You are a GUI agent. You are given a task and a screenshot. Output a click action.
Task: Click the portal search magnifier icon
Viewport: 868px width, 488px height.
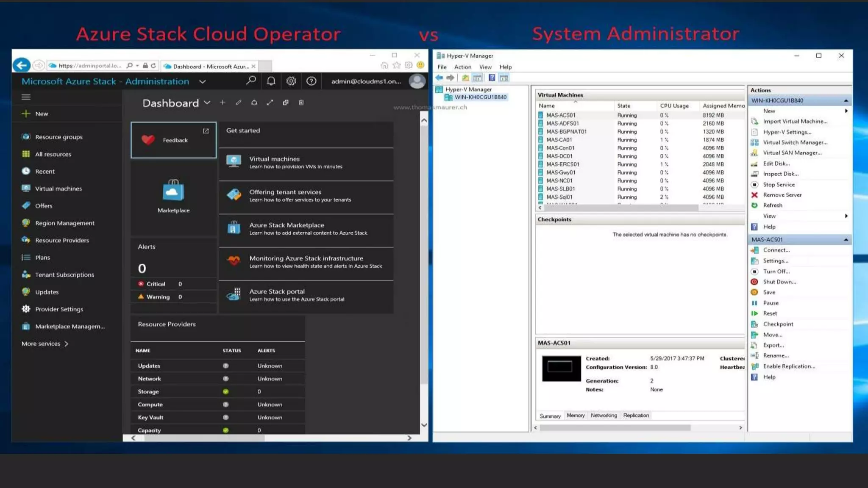[251, 80]
